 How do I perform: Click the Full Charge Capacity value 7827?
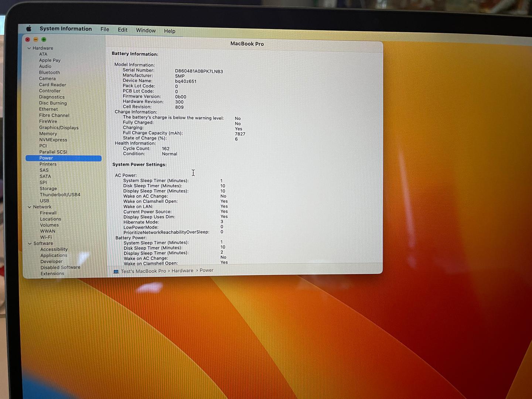(240, 134)
